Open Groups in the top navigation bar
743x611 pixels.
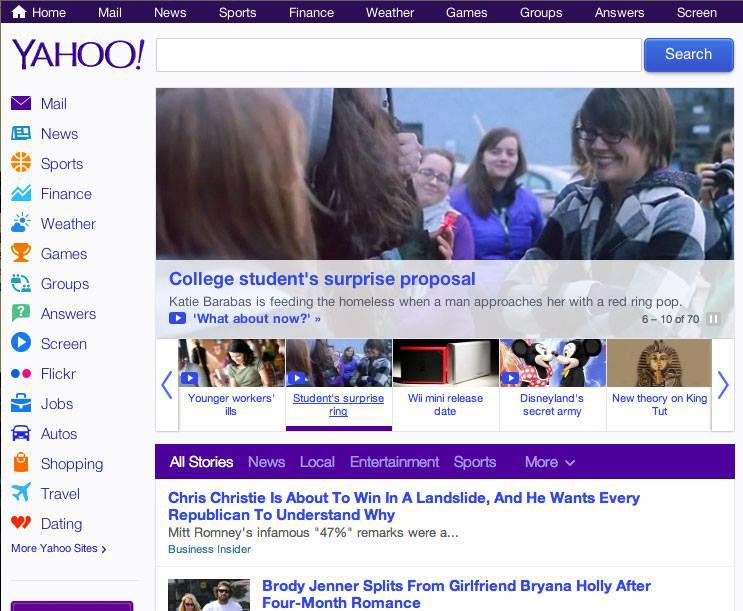pyautogui.click(x=541, y=12)
